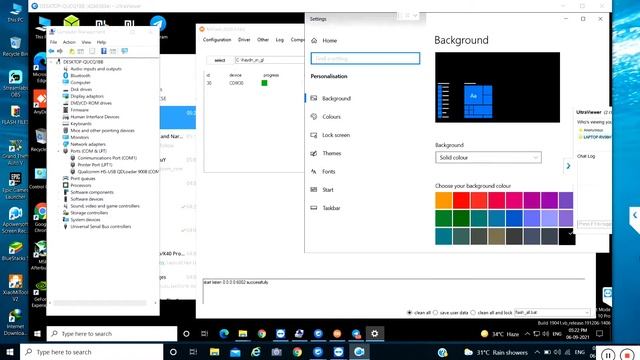Click the Camera icon on the local taskbar
The width and height of the screenshot is (640, 360).
click(x=276, y=352)
